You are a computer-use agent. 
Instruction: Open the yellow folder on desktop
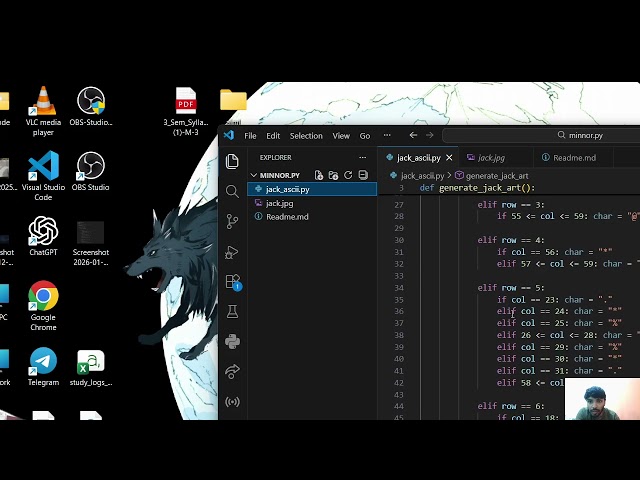point(233,100)
